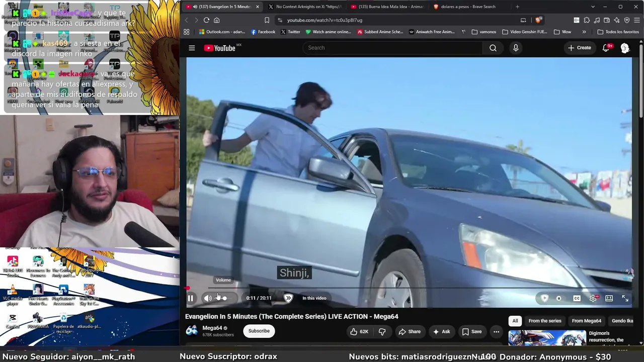Click the Ask button under the video

[441, 331]
